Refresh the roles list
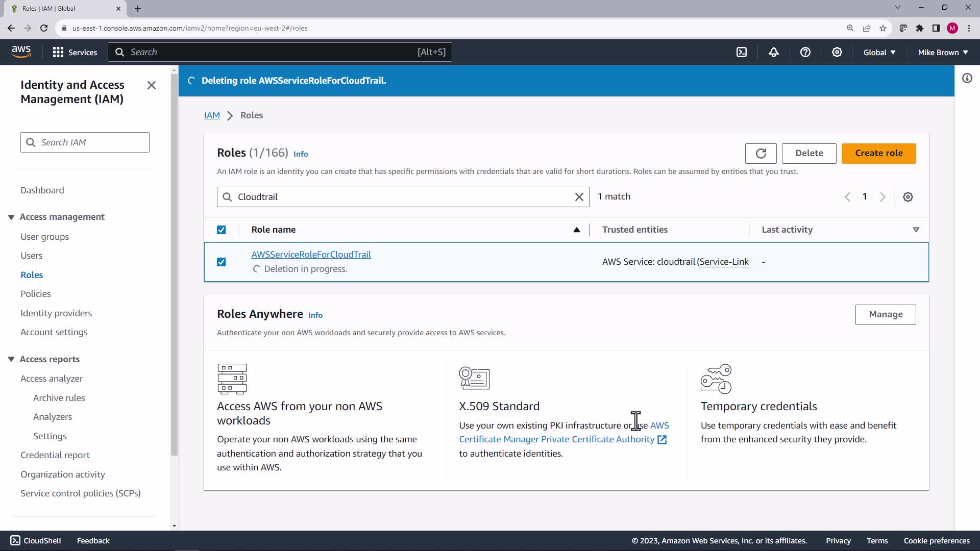Screen dimensions: 980x551 pyautogui.click(x=761, y=153)
